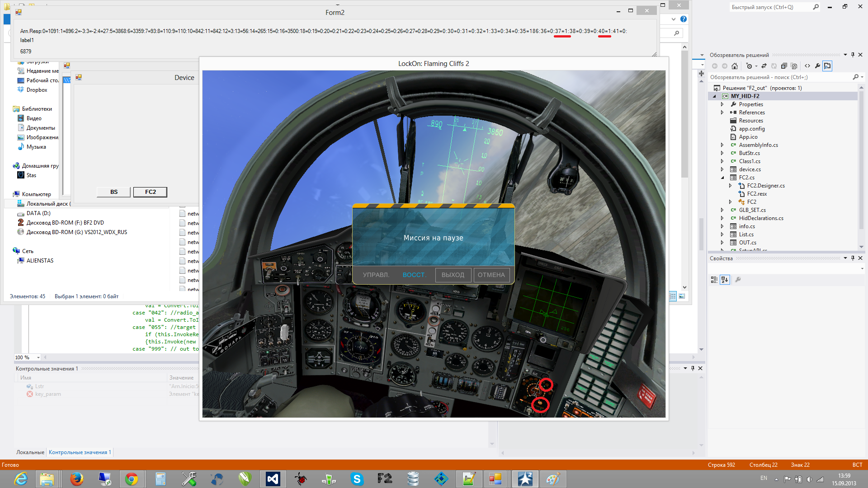Viewport: 868px width, 488px height.
Task: Open Firefox from the taskbar
Action: (76, 479)
